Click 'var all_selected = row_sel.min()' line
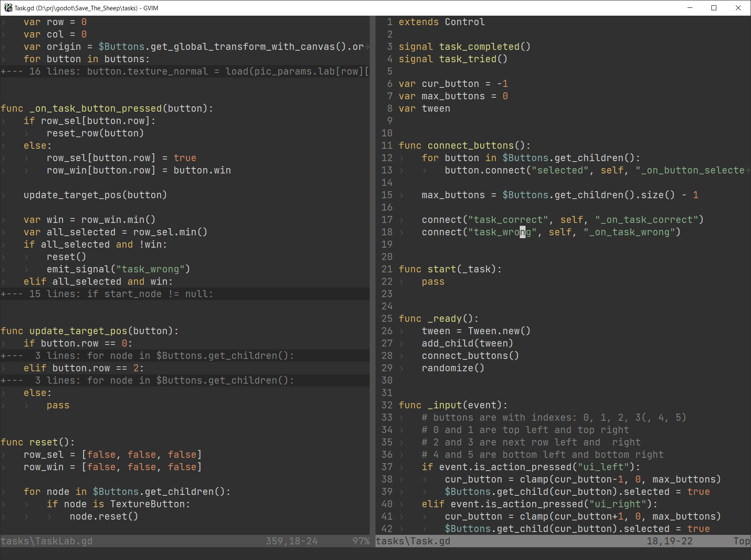This screenshot has width=751, height=560. 115,232
